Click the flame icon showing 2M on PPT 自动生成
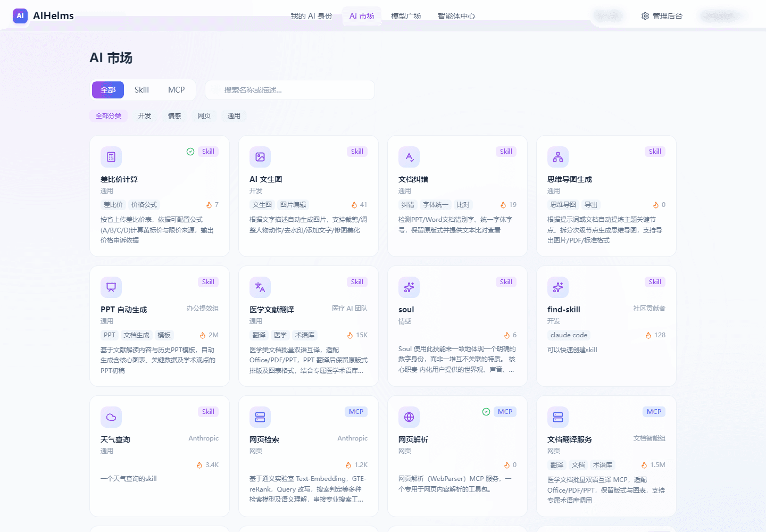This screenshot has height=532, width=766. click(203, 335)
